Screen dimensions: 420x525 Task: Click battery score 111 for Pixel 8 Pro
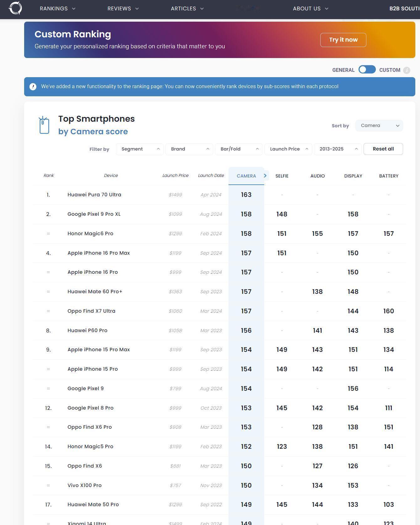click(x=389, y=408)
